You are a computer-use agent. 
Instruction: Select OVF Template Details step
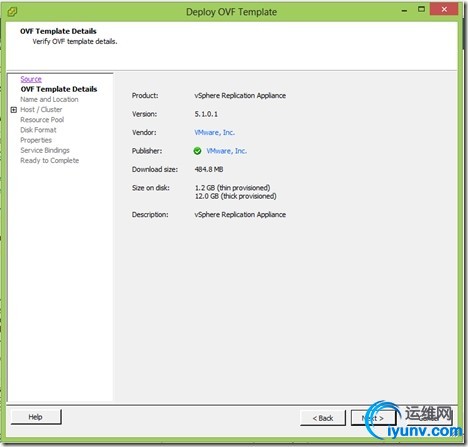coord(59,89)
